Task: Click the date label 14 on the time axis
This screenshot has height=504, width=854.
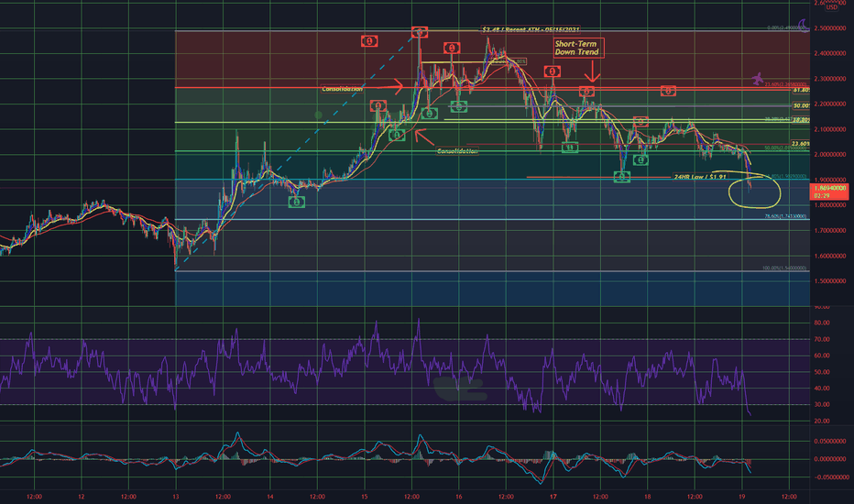Action: [x=270, y=497]
